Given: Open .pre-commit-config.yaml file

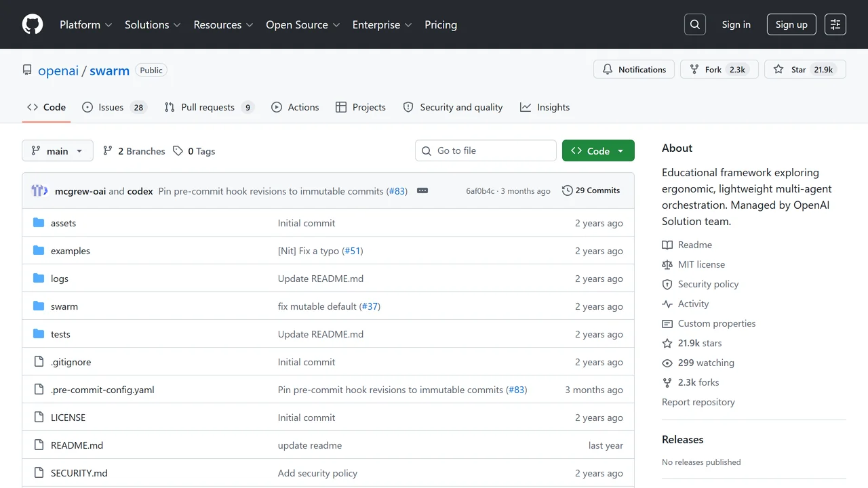Looking at the screenshot, I should click(x=102, y=390).
